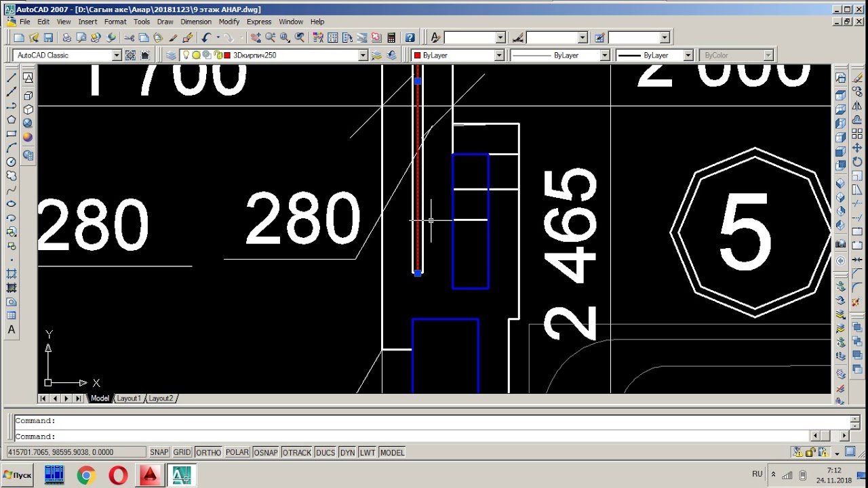Toggle GRID display in status bar
The width and height of the screenshot is (868, 488).
[182, 453]
